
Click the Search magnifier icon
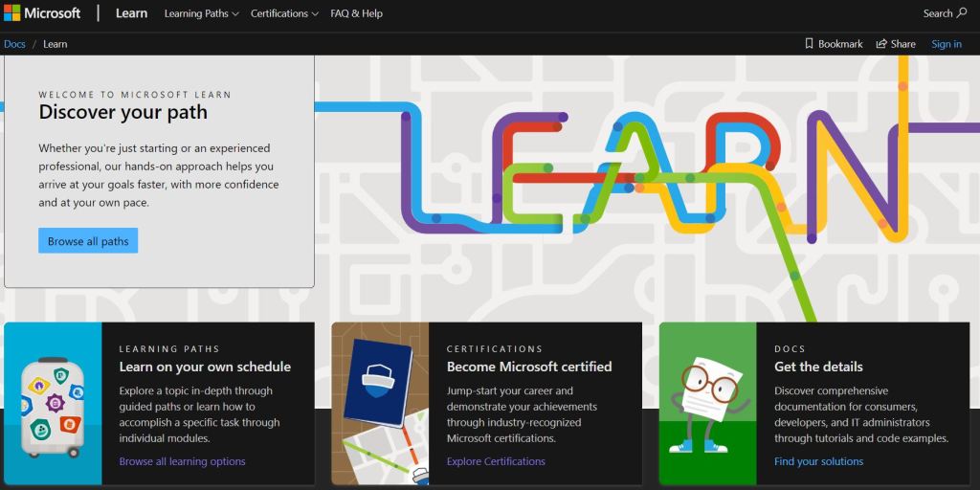[961, 13]
